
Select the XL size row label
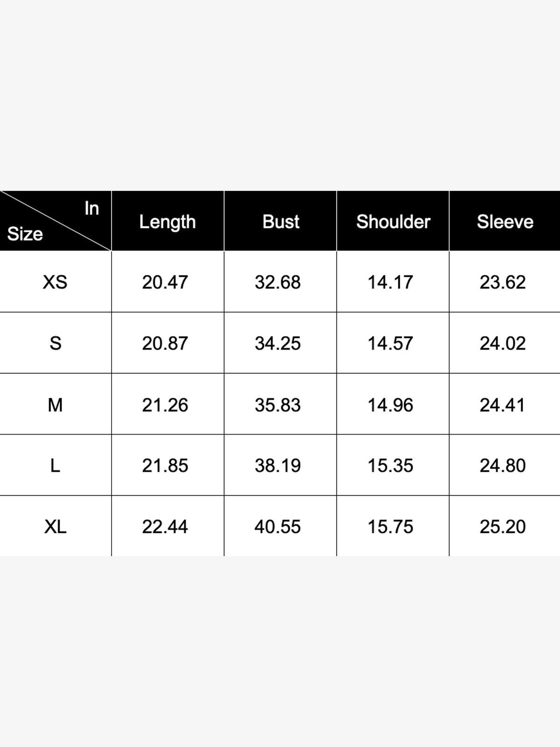coord(55,527)
